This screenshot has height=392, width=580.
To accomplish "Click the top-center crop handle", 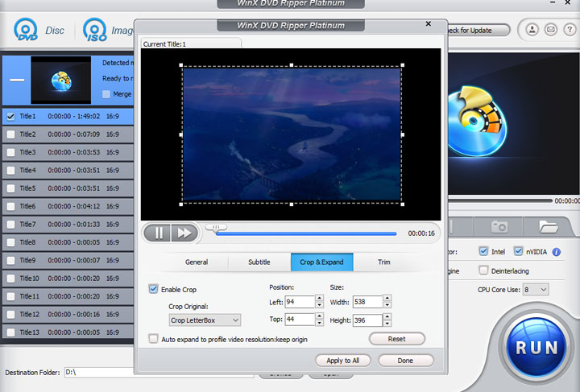I will click(x=292, y=65).
